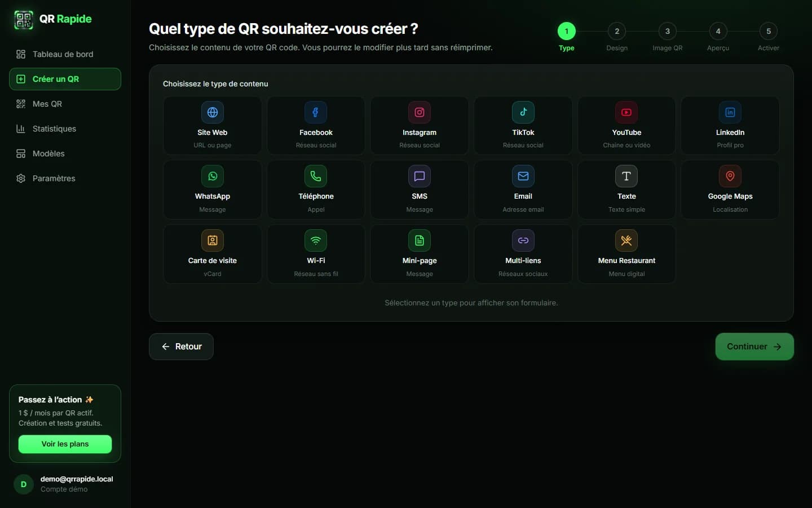Choose the Facebook QR type icon
812x508 pixels.
316,112
